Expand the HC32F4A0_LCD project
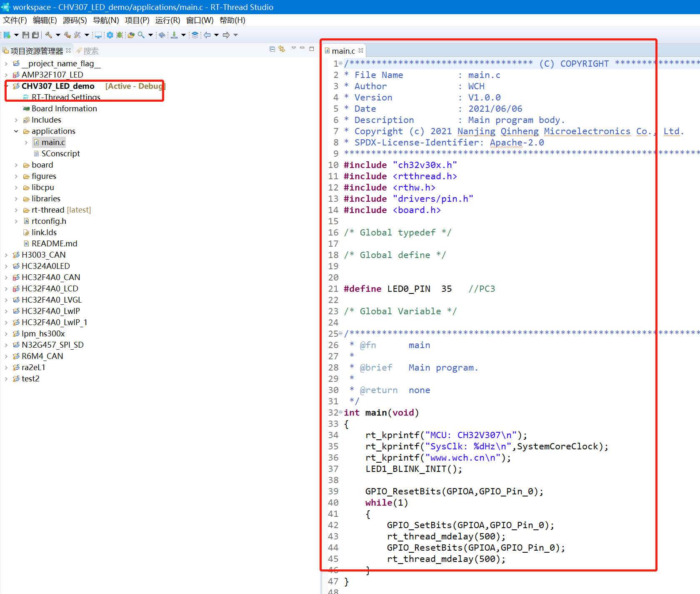 click(6, 289)
